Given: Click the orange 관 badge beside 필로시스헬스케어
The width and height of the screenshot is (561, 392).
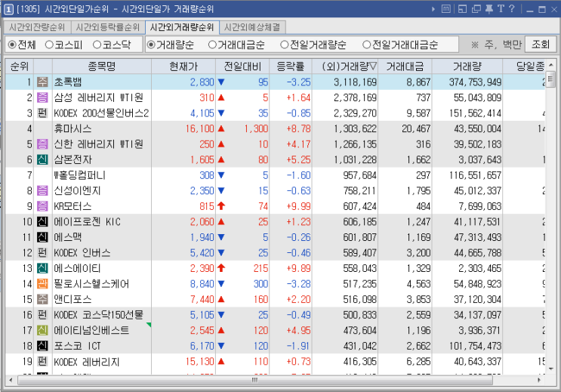Looking at the screenshot, I should click(x=42, y=284).
